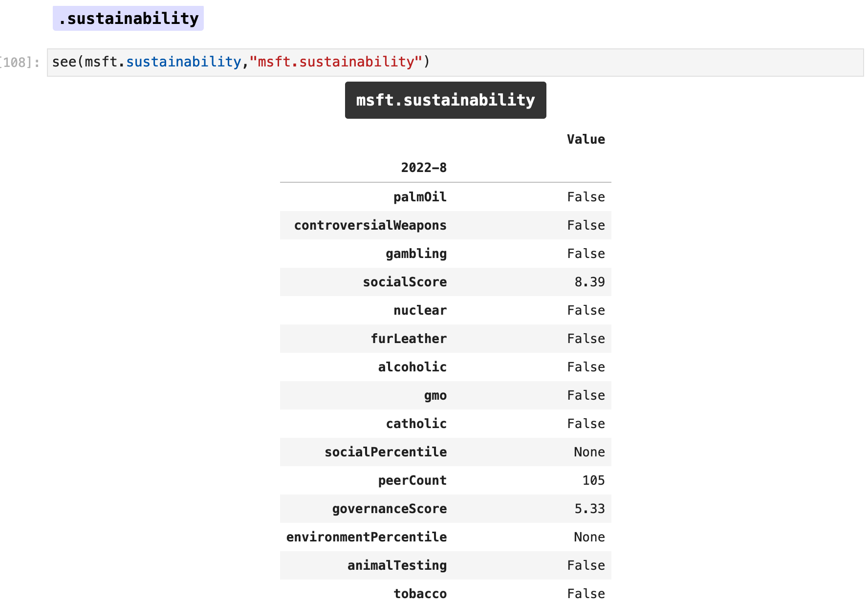Click the 105 peerCount value
The image size is (868, 603).
point(593,480)
